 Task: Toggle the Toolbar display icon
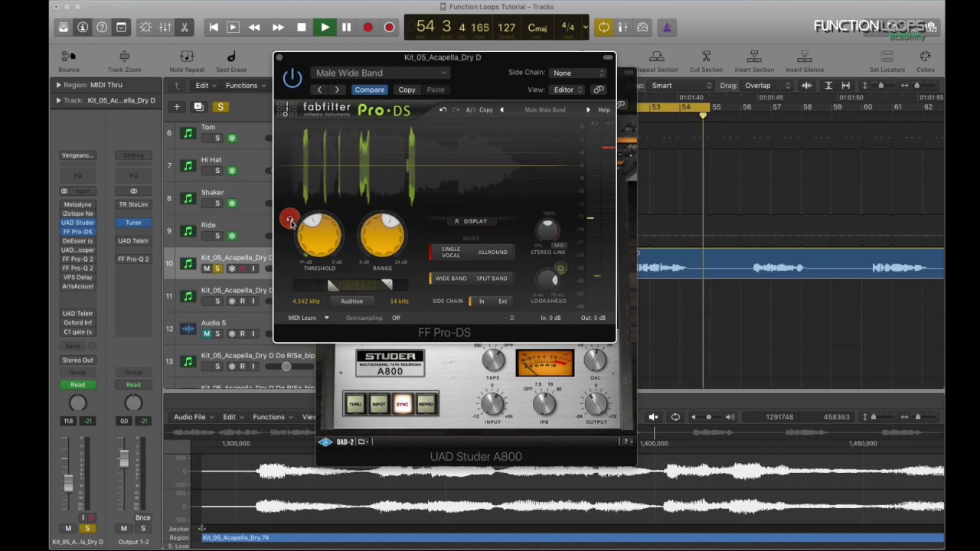[x=121, y=28]
